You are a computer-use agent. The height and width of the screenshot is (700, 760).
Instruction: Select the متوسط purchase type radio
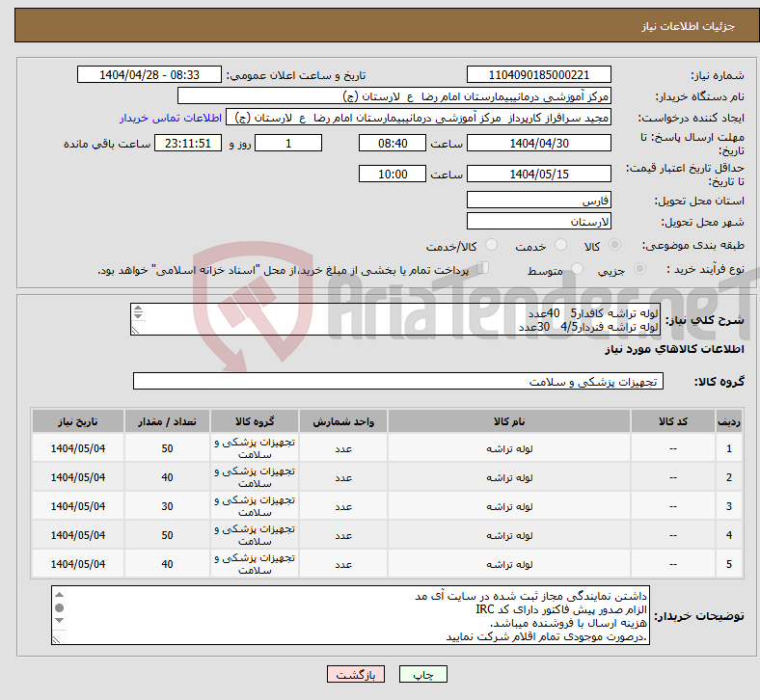pyautogui.click(x=577, y=269)
